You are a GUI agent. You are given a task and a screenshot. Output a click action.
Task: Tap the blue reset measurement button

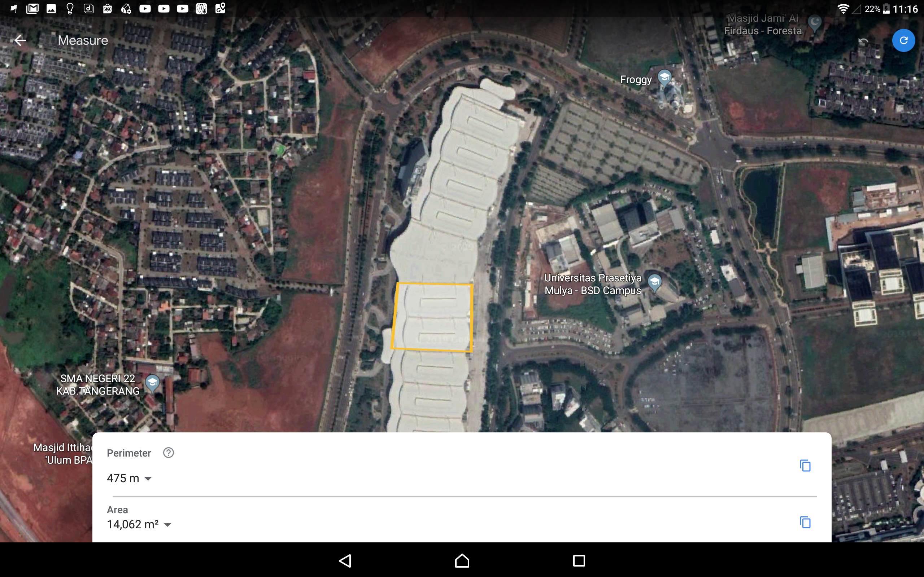[903, 40]
